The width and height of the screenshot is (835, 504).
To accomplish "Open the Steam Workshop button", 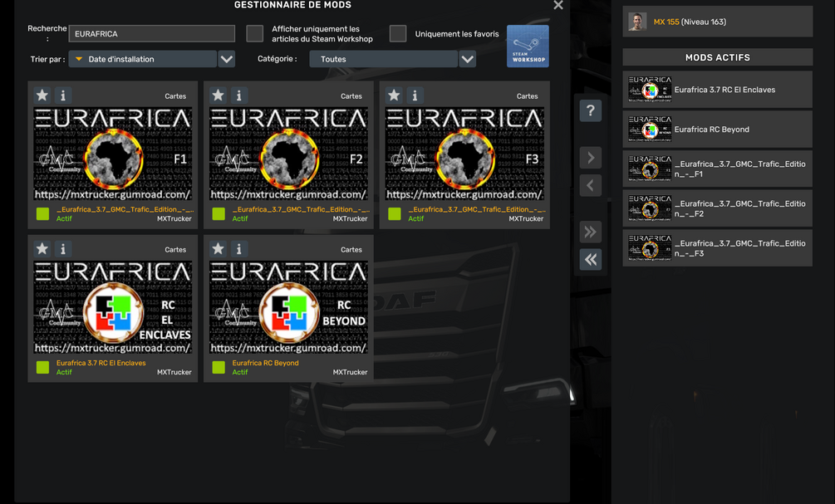I will point(528,46).
